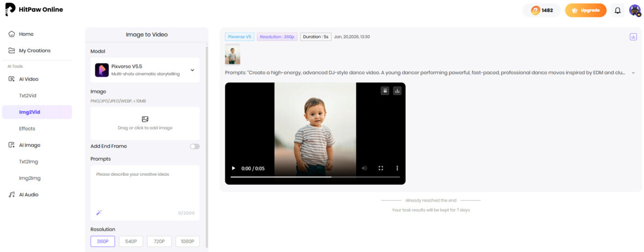Expand the Pixverse V5.5 model dropdown

[192, 70]
